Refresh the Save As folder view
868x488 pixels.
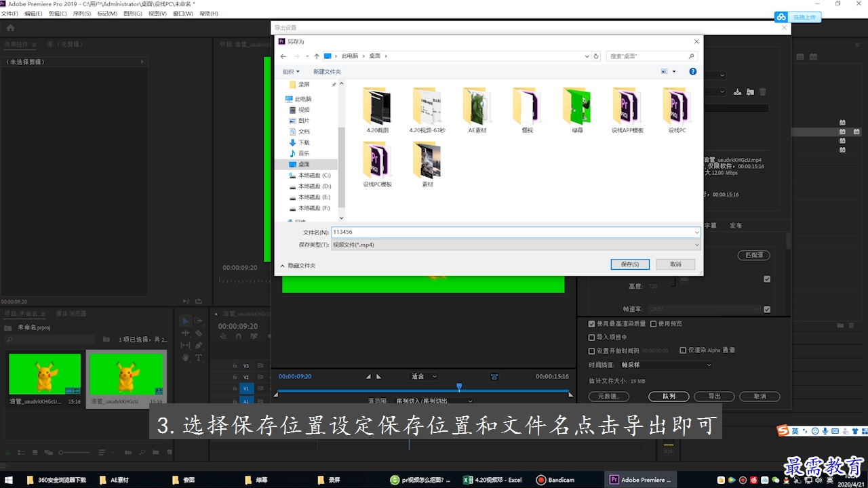[x=596, y=56]
